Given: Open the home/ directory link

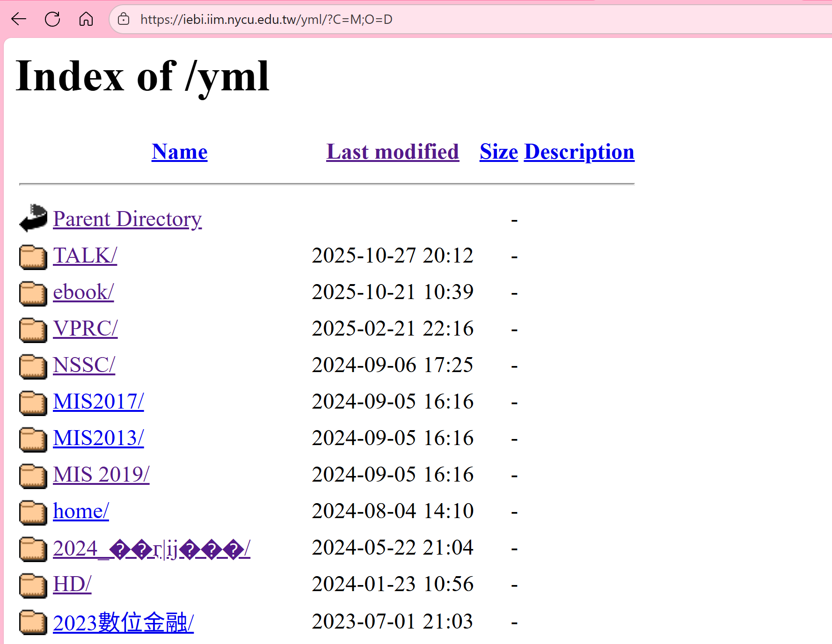Looking at the screenshot, I should (x=81, y=511).
